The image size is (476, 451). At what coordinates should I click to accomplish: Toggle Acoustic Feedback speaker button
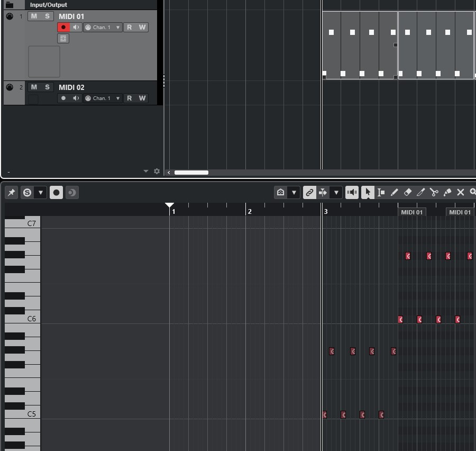[x=352, y=192]
